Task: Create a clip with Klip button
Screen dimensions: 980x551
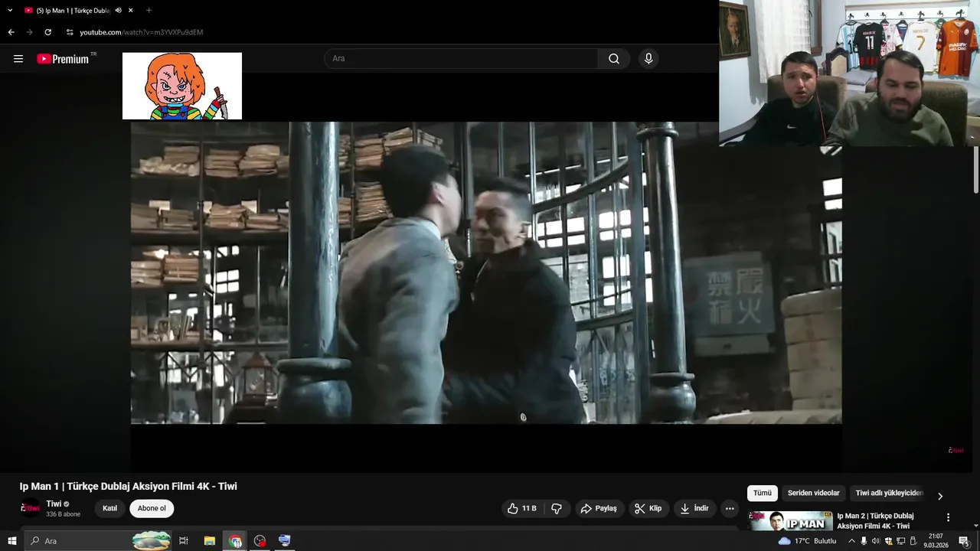Action: tap(648, 508)
